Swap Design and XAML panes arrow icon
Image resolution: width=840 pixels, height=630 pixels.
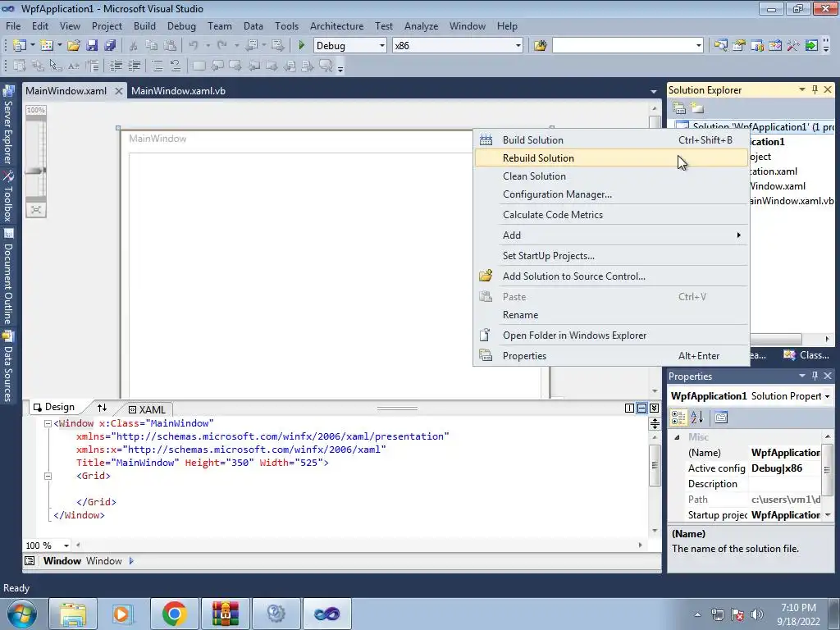pyautogui.click(x=102, y=408)
